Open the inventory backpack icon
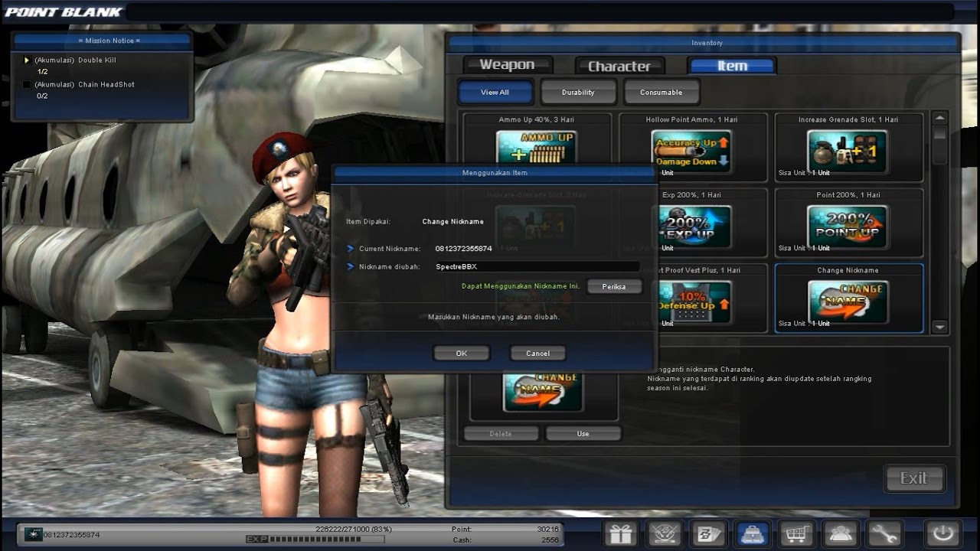 coord(753,533)
